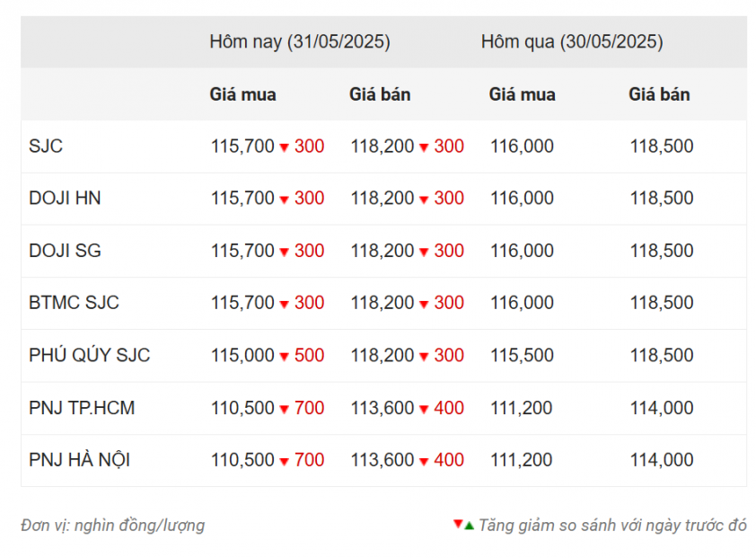Click the DOJI HN row label
Viewport: 756px width, 558px height.
click(65, 199)
